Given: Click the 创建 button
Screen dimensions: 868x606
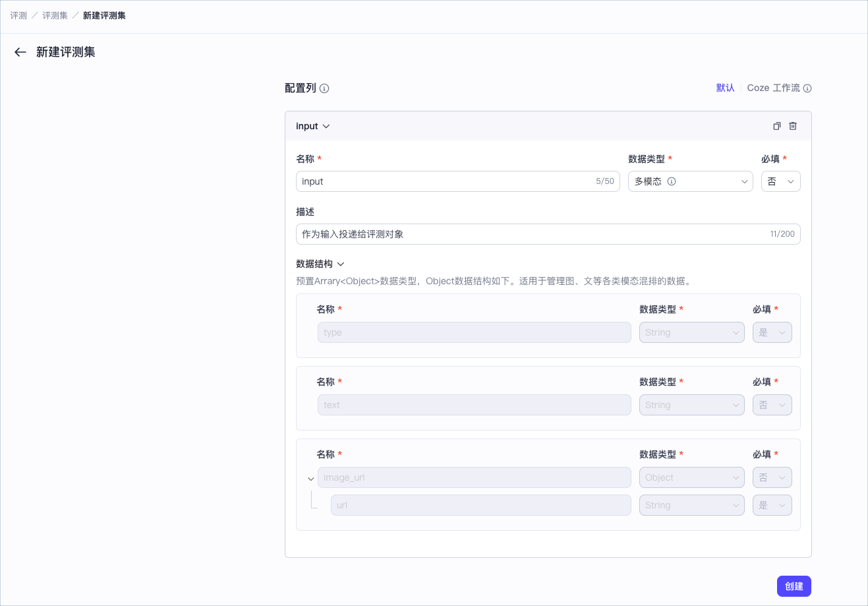Looking at the screenshot, I should (x=794, y=586).
